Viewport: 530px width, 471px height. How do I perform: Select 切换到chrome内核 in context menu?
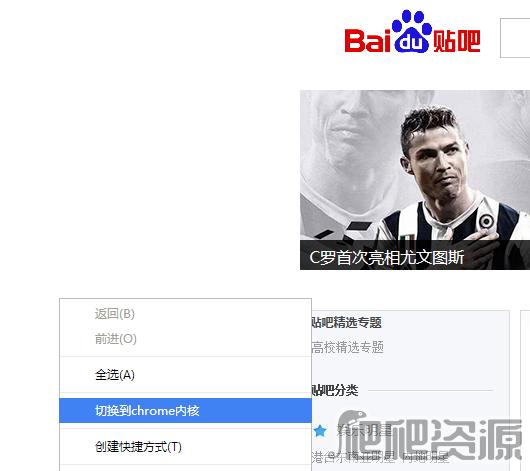tap(185, 410)
